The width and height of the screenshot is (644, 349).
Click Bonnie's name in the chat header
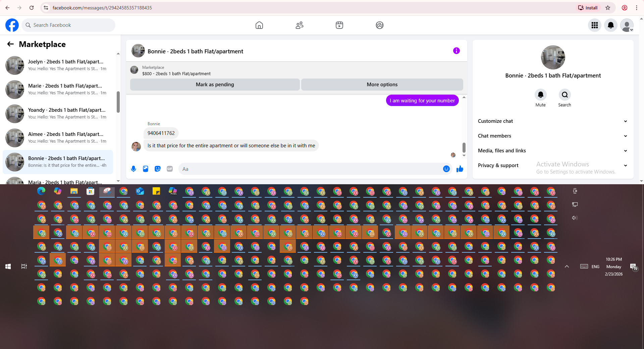[195, 51]
